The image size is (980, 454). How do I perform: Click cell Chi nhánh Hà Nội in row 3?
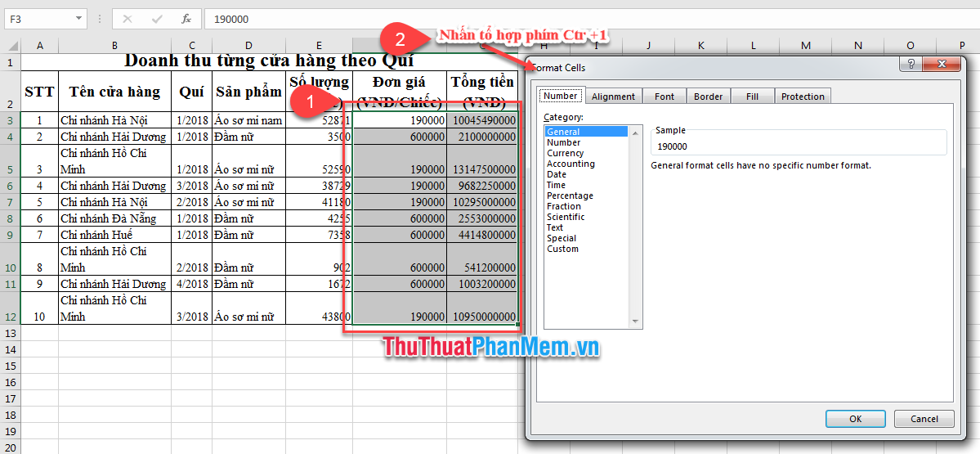point(115,120)
